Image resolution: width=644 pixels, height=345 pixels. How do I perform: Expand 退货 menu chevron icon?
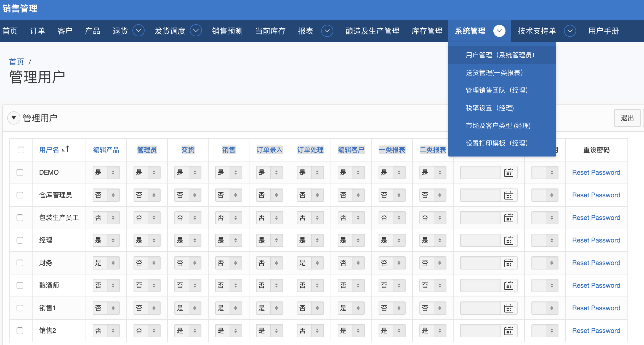click(139, 31)
